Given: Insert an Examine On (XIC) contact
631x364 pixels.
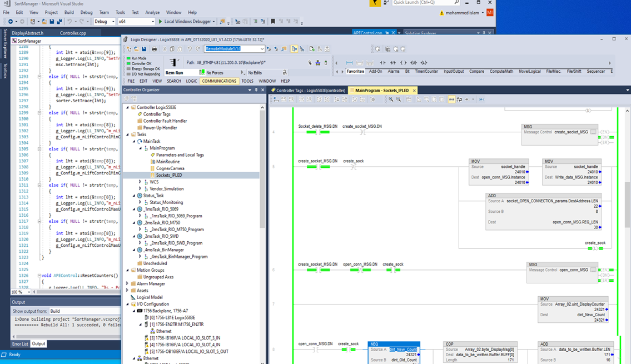Looking at the screenshot, I should pyautogui.click(x=382, y=63).
